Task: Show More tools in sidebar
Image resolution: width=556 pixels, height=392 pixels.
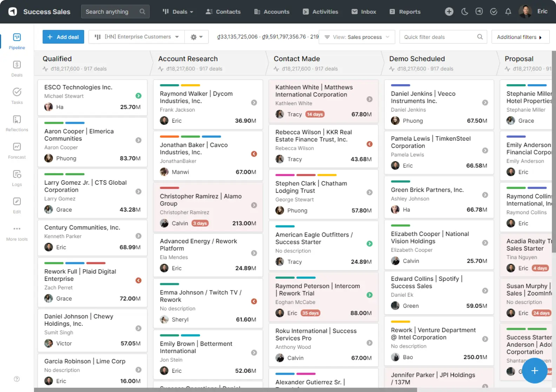Action: click(17, 233)
